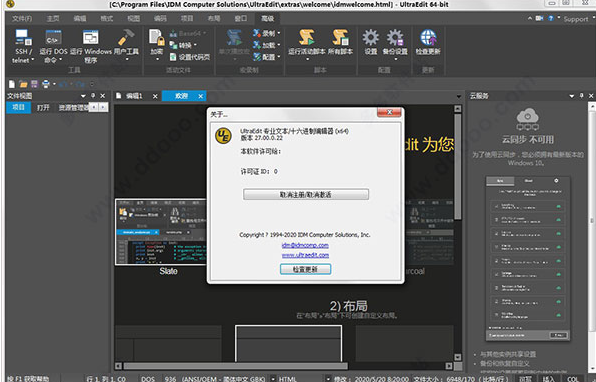Click the UE logo in the About dialog
Screen dimensions: 596x382
pos(223,136)
